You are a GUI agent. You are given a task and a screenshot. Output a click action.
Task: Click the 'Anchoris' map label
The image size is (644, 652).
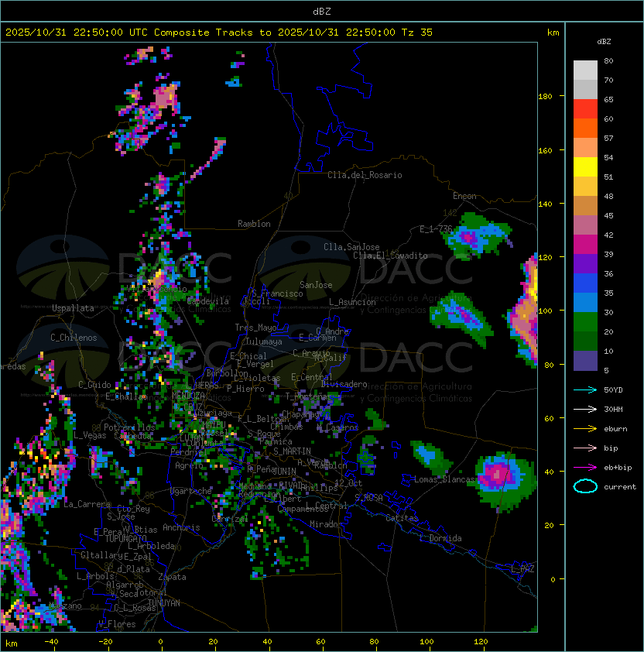click(181, 527)
